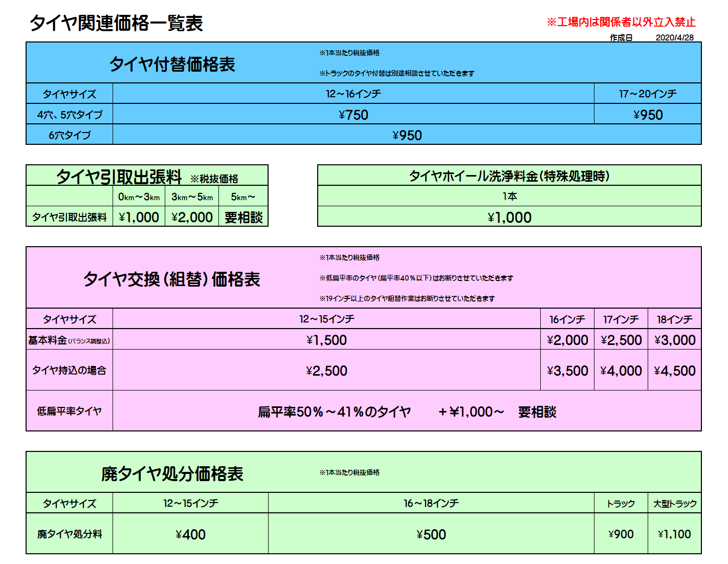Select the small row label "タイヤ引取出張料"
Screen dimensions: 728x564
[70, 217]
